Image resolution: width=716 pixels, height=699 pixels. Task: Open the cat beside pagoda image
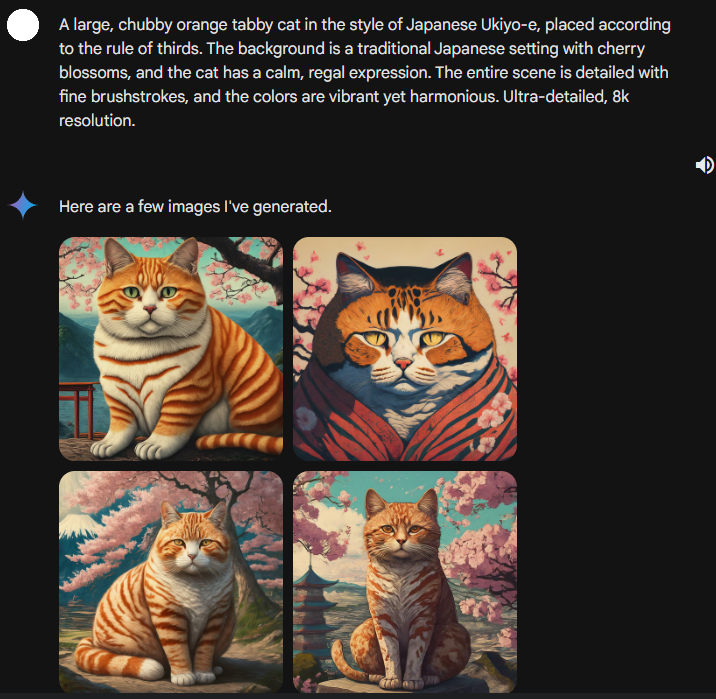[405, 582]
